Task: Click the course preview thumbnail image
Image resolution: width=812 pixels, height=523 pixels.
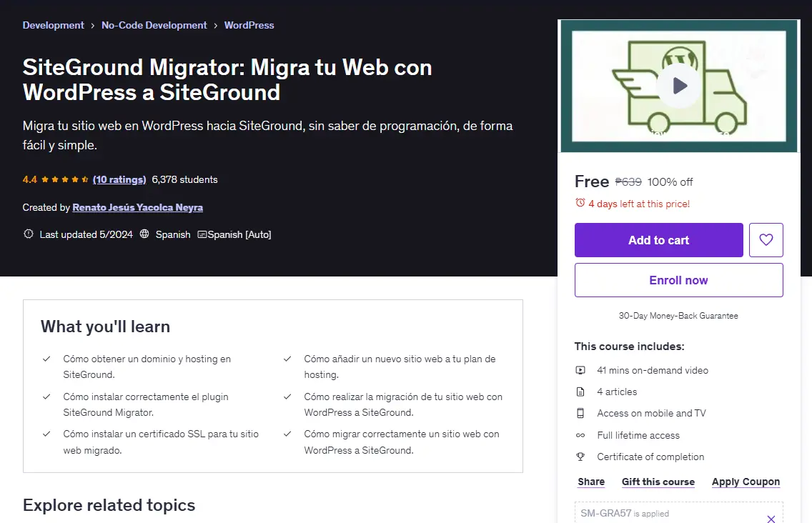Action: [679, 86]
